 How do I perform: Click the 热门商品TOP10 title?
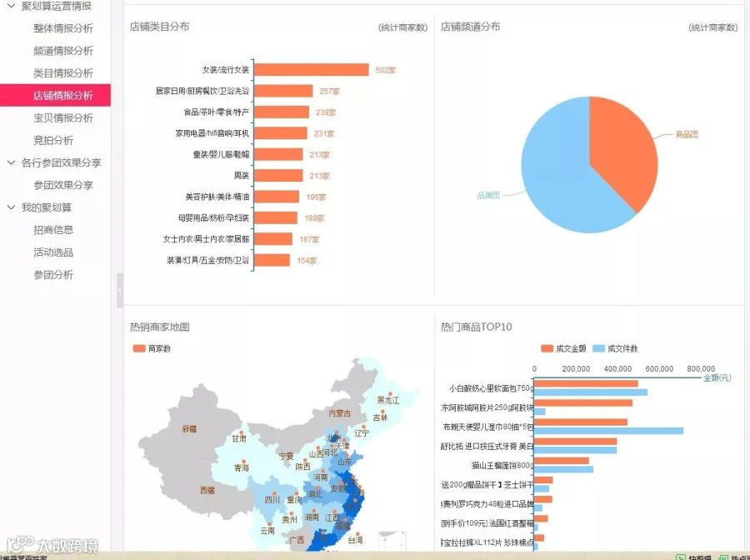point(477,327)
